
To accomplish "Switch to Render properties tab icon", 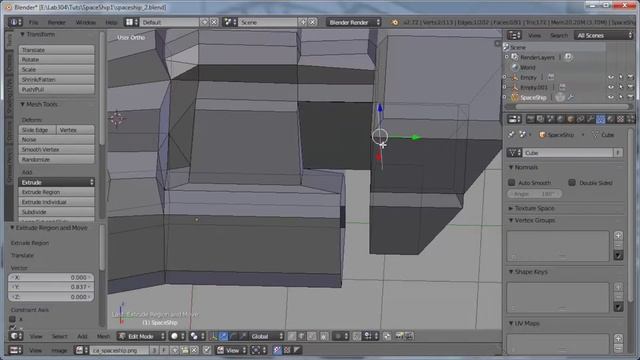I will (531, 119).
